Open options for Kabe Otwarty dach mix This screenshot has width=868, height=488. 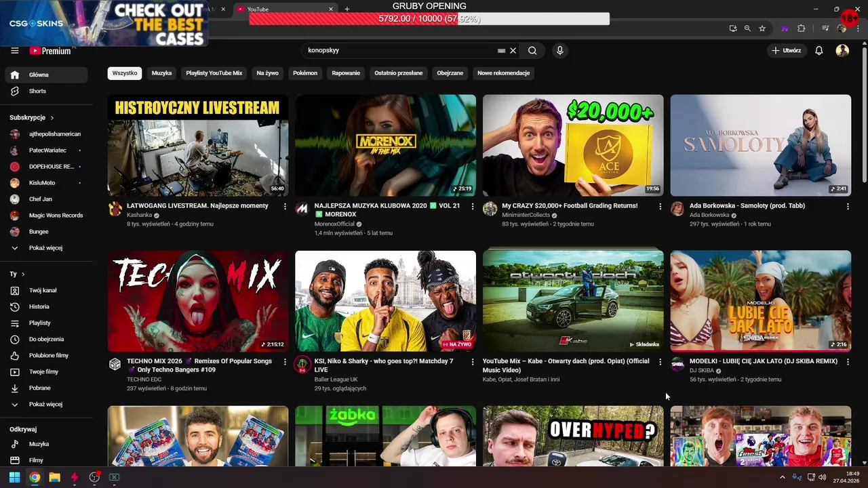pyautogui.click(x=660, y=363)
